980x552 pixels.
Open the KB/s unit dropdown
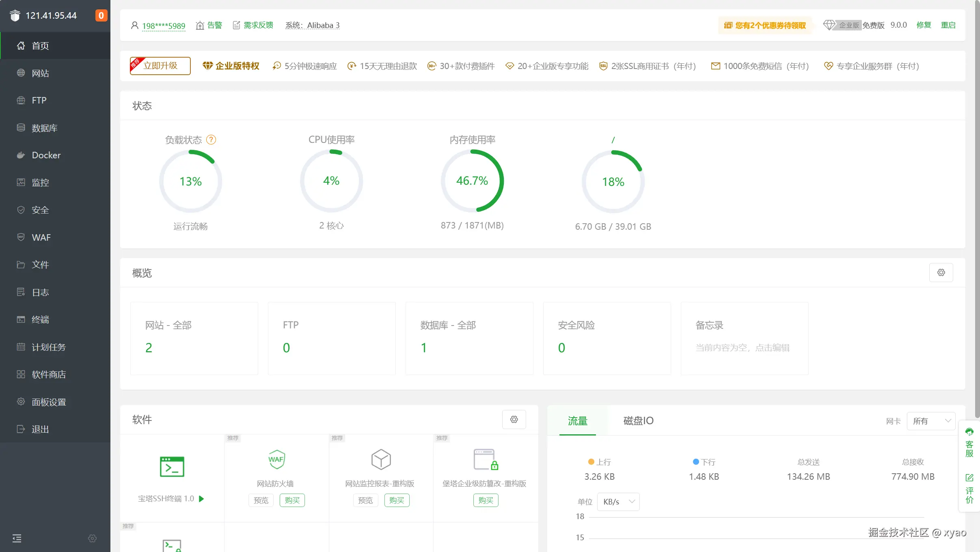618,502
